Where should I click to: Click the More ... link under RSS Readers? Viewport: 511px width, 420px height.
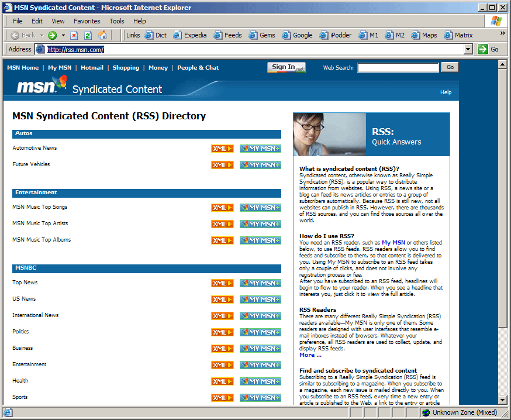click(x=310, y=355)
